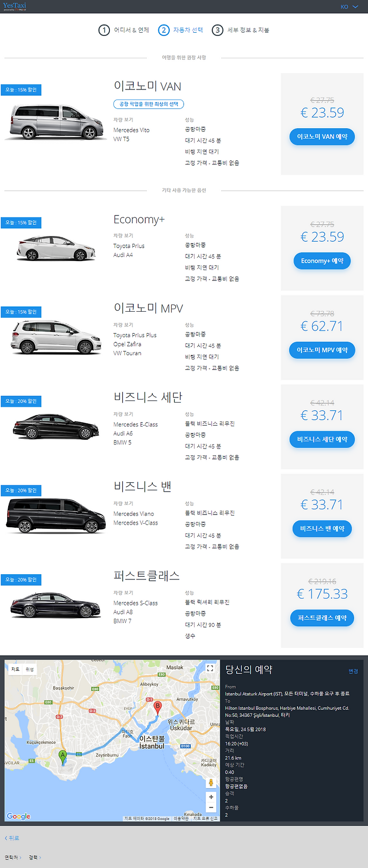Go back using the 뒤로 link
The image size is (368, 868).
pos(12,838)
